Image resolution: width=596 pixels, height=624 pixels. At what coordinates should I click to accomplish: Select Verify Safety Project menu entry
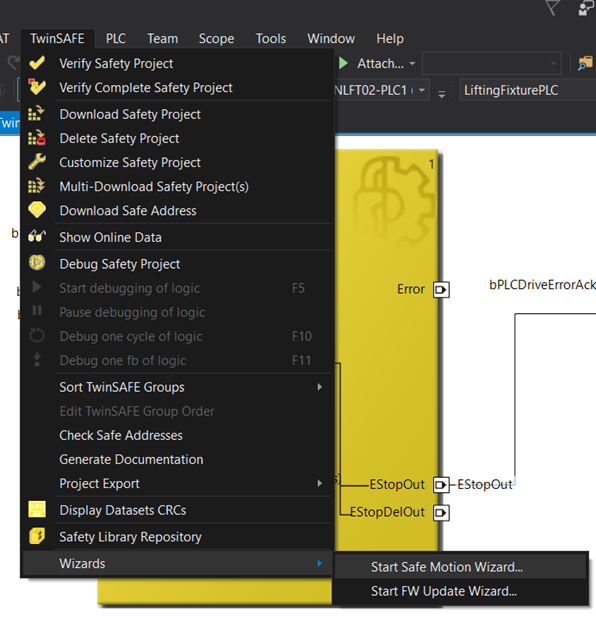[x=177, y=63]
